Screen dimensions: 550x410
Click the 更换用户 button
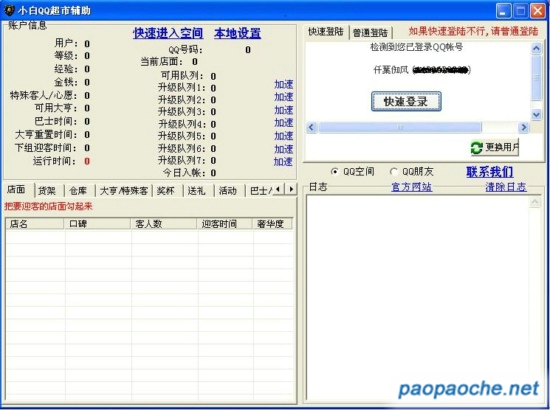point(495,147)
